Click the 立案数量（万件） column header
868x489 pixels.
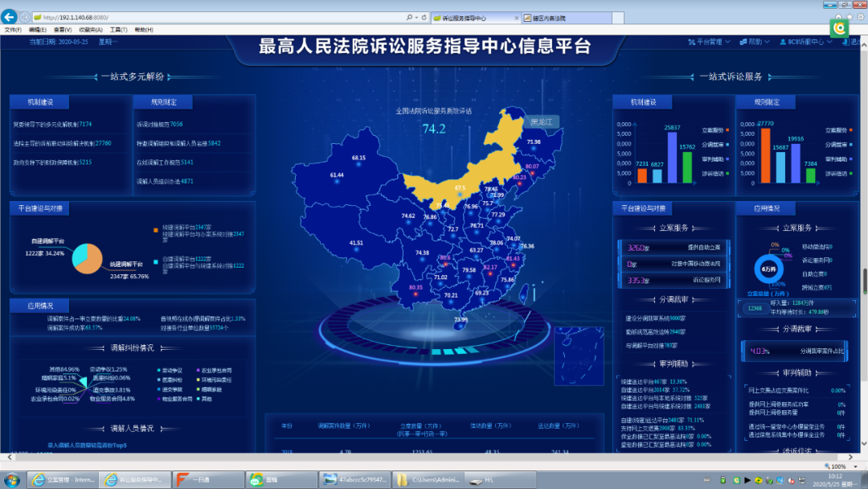point(420,426)
